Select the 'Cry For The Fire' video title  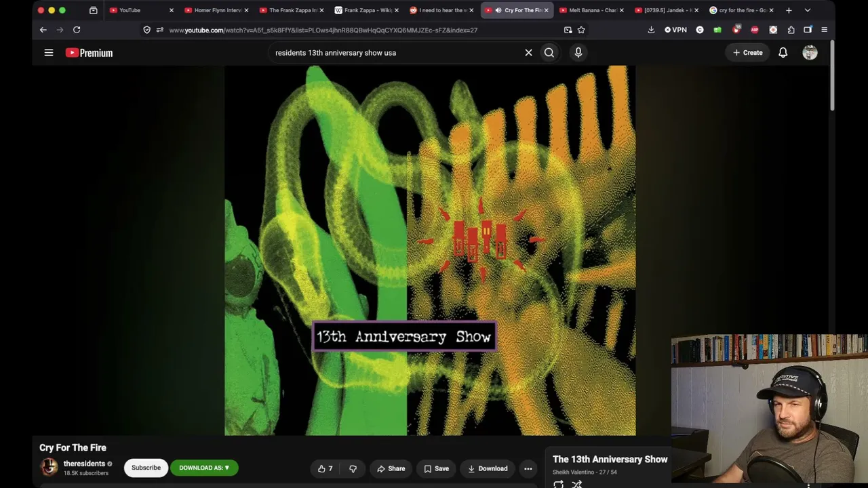(x=73, y=447)
